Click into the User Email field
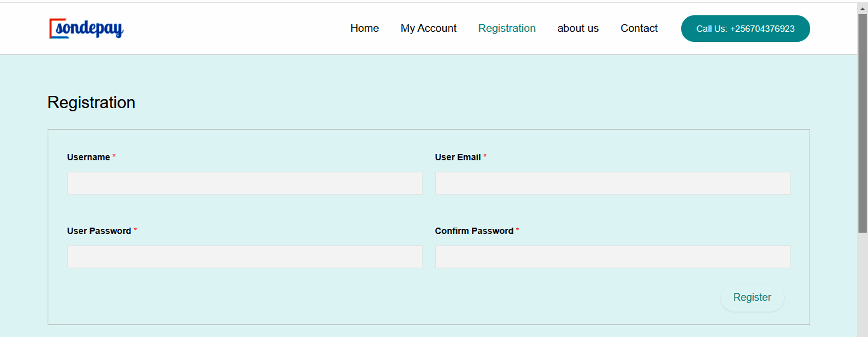This screenshot has width=868, height=337. (612, 183)
